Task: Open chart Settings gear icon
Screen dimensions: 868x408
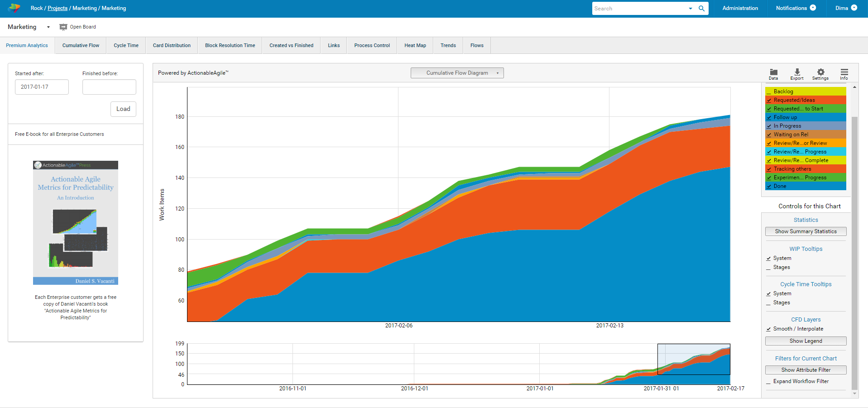Action: click(x=820, y=72)
